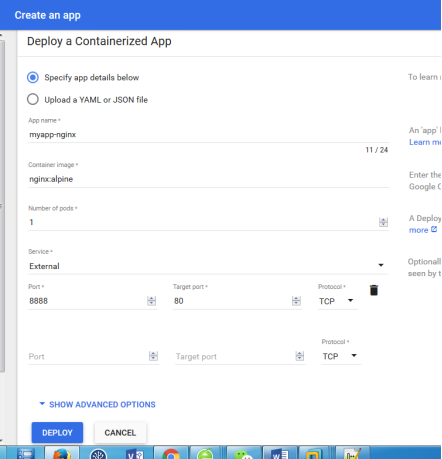Image resolution: width=442 pixels, height=459 pixels.
Task: Use the stepper on the empty Port field
Action: click(x=153, y=356)
